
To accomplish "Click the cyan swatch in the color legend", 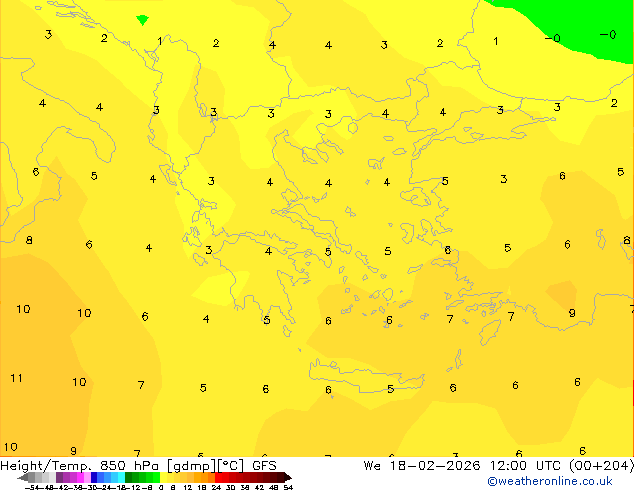I will pos(122,477).
